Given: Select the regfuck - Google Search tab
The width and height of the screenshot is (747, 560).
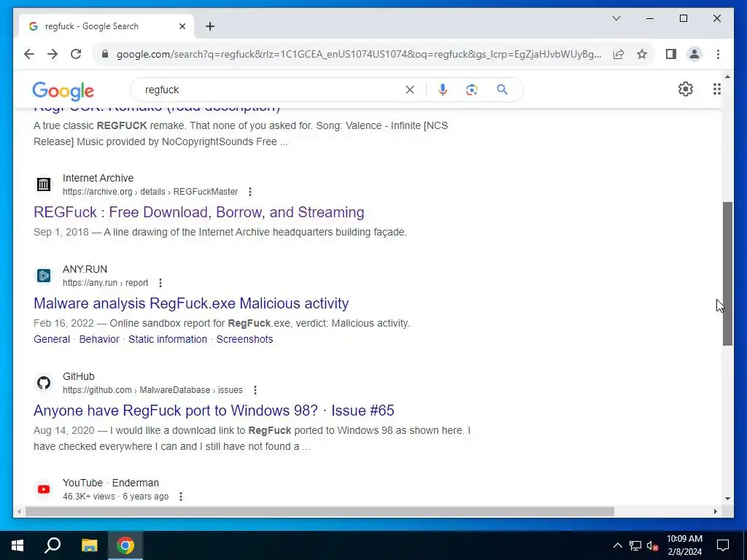Looking at the screenshot, I should (x=107, y=26).
